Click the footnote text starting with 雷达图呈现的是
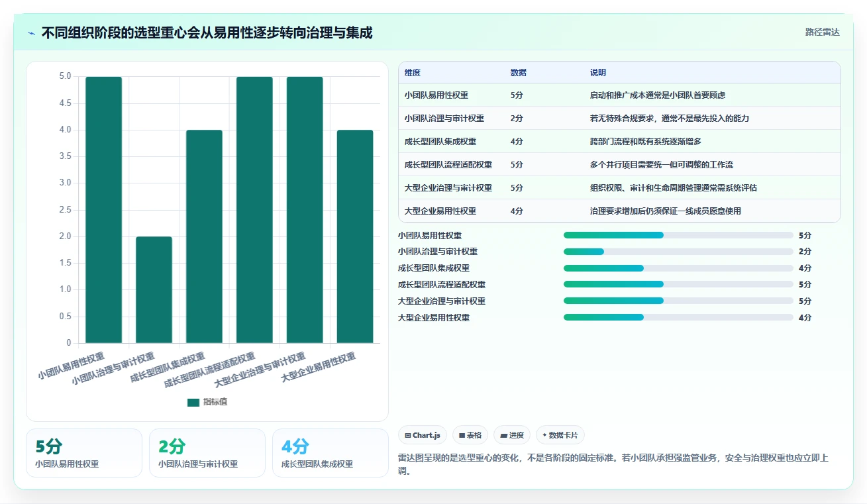This screenshot has height=504, width=867. [613, 464]
